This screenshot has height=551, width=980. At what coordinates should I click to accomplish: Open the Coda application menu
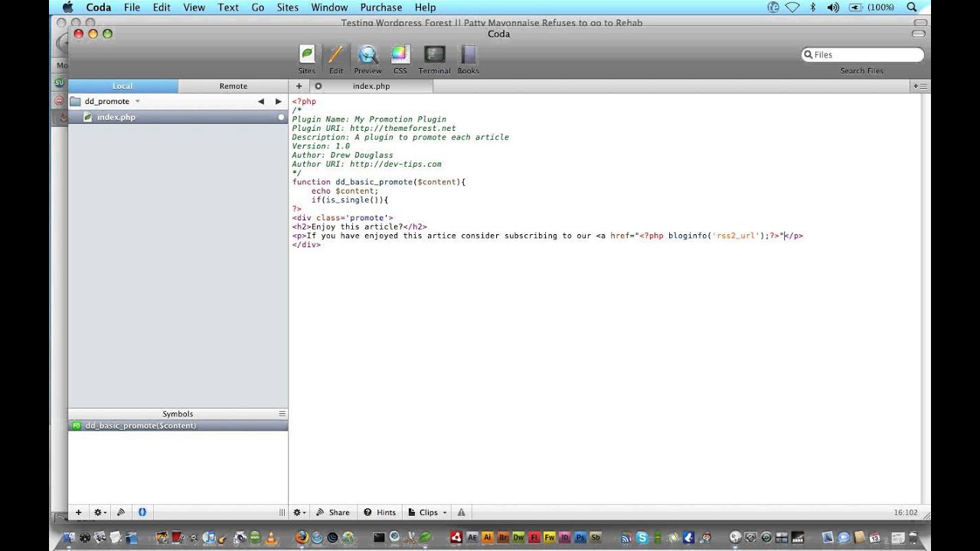coord(99,7)
